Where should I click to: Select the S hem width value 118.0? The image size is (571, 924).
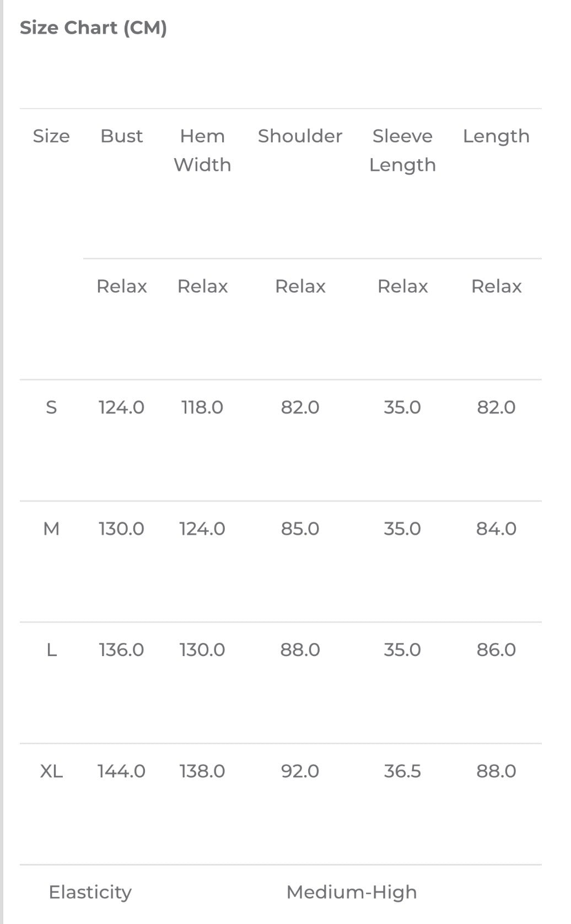[x=202, y=407]
